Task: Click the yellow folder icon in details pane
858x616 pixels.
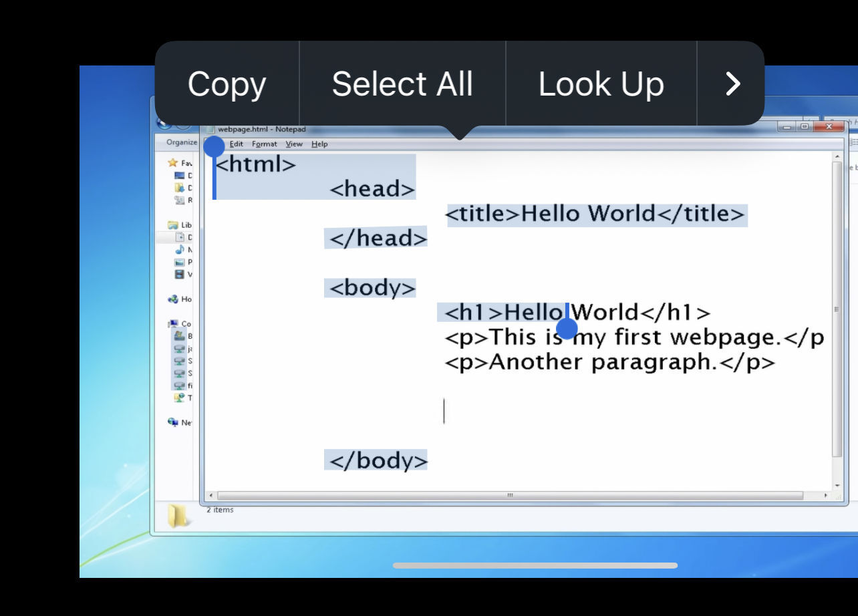Action: click(x=177, y=516)
